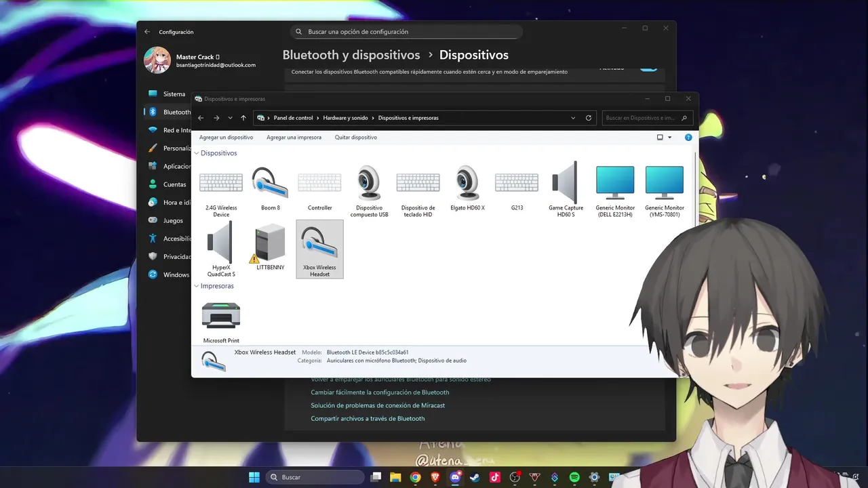Screen dimensions: 868x488
Task: Click Agregar una impresora
Action: pyautogui.click(x=294, y=138)
